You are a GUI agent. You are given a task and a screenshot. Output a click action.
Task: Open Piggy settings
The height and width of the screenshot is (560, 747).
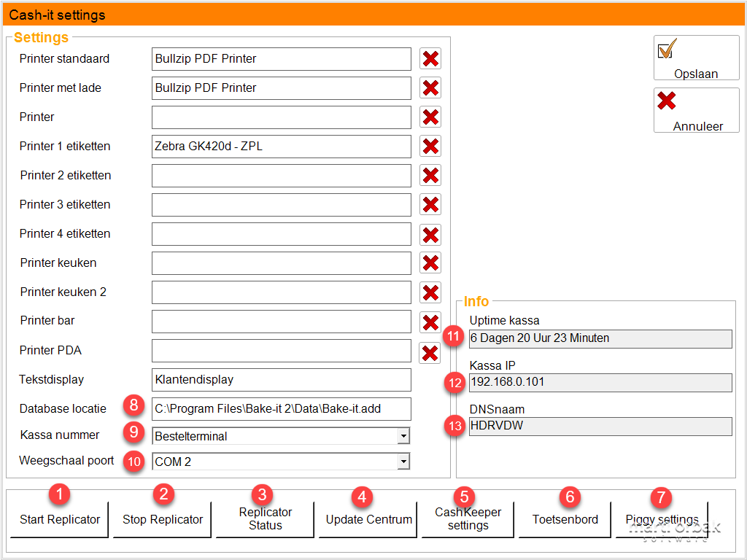pos(662,519)
